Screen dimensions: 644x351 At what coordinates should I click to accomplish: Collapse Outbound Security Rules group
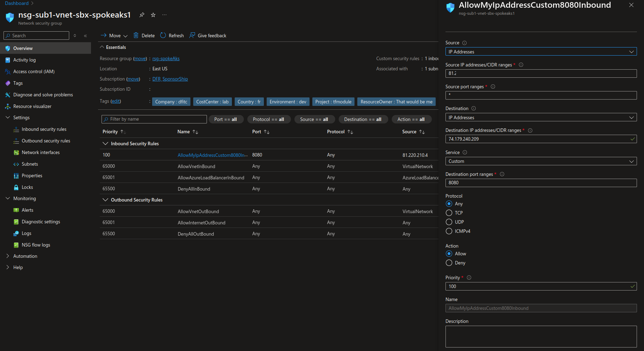[x=105, y=200]
